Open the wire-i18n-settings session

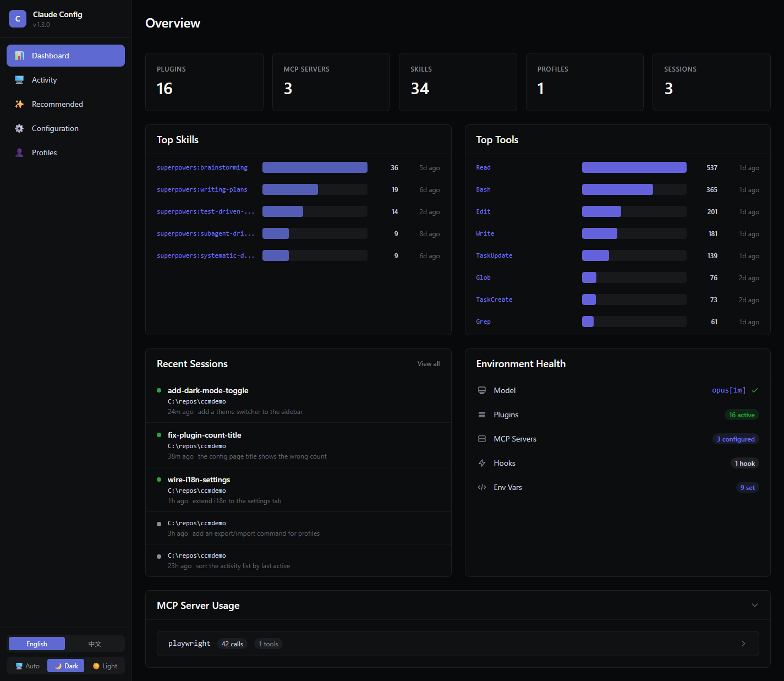[298, 489]
